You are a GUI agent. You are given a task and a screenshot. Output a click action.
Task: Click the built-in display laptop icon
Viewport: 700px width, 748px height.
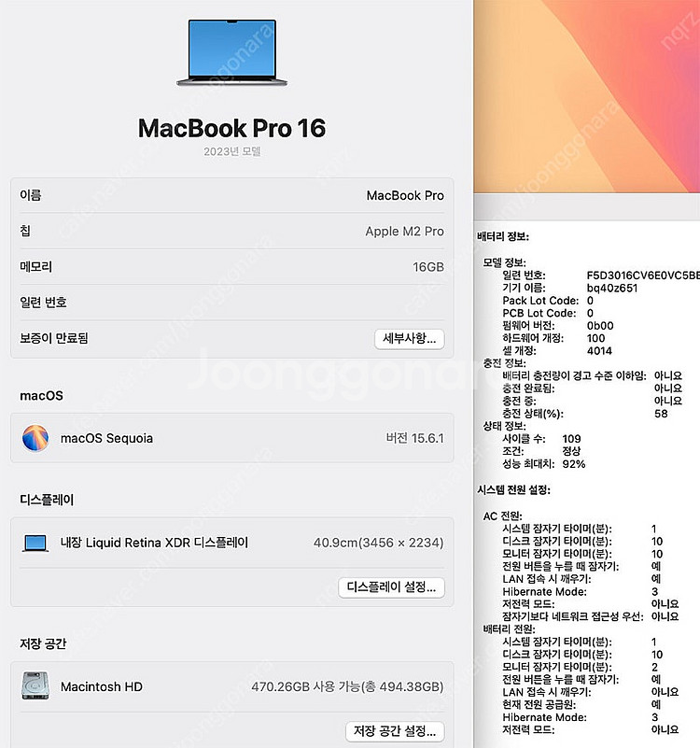[x=35, y=543]
